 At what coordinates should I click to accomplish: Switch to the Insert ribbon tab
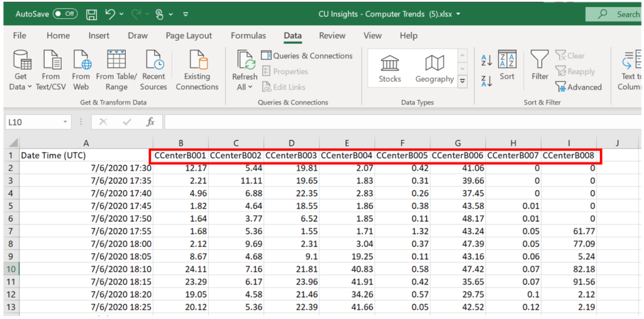point(99,36)
